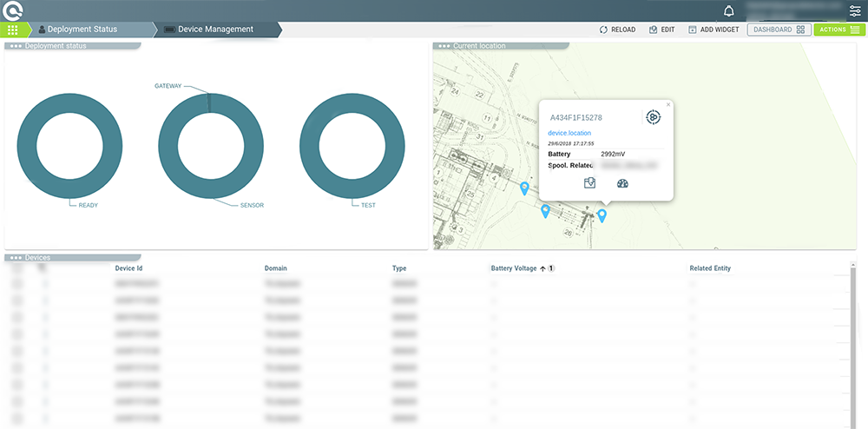Open the ACTIONS dropdown menu
Image resolution: width=868 pixels, height=429 pixels.
[839, 30]
